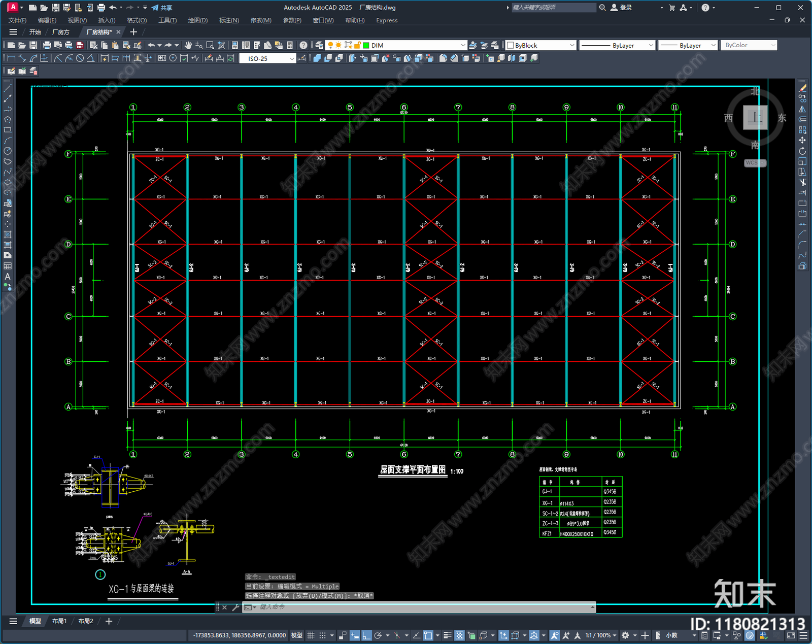The width and height of the screenshot is (812, 644).
Task: Click the keyword search input field
Action: (554, 8)
